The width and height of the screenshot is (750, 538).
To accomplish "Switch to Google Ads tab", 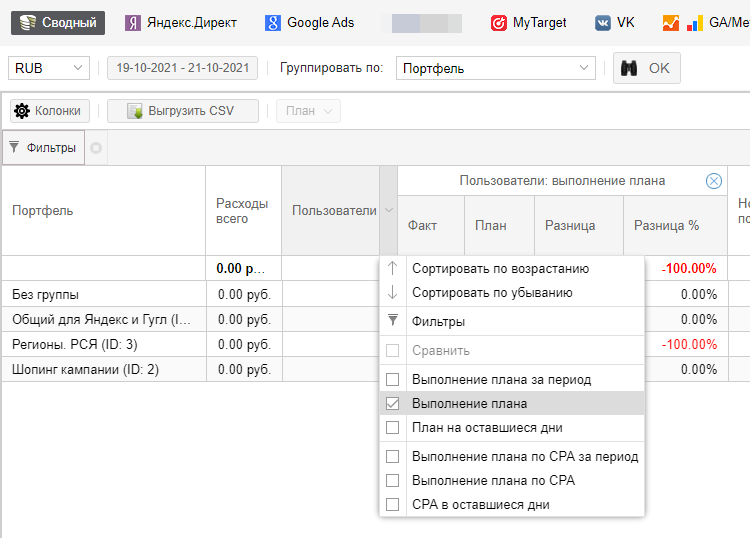I will click(x=309, y=23).
